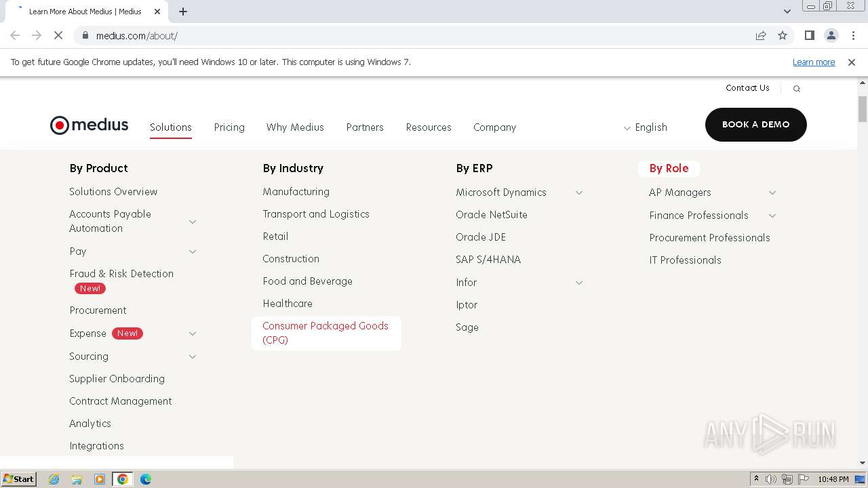The height and width of the screenshot is (488, 868).
Task: Follow the Learn more link
Action: (x=814, y=62)
